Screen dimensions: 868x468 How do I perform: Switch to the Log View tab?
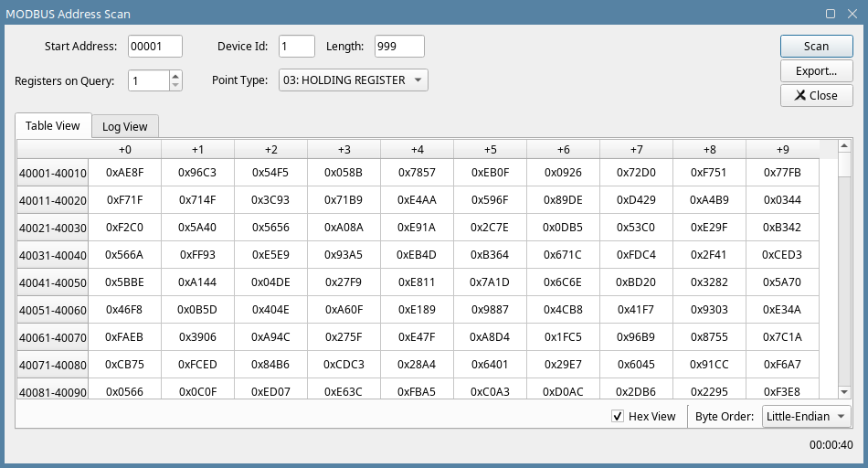coord(125,126)
